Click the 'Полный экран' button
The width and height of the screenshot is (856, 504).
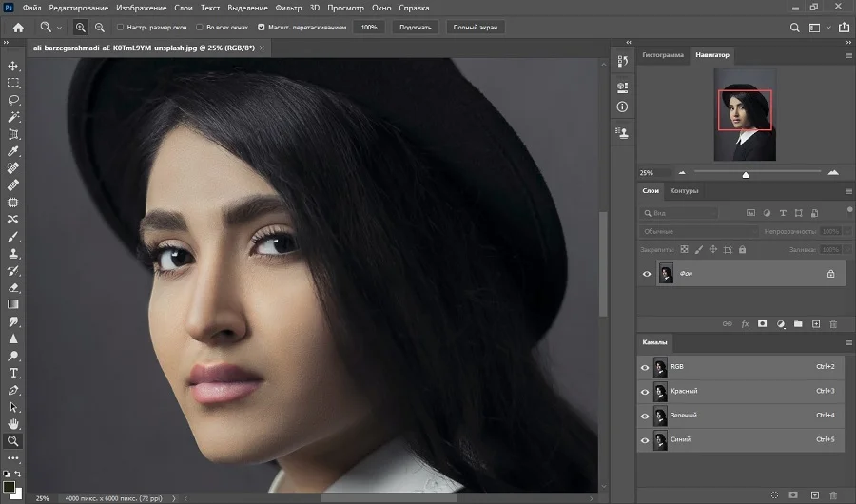(x=477, y=28)
